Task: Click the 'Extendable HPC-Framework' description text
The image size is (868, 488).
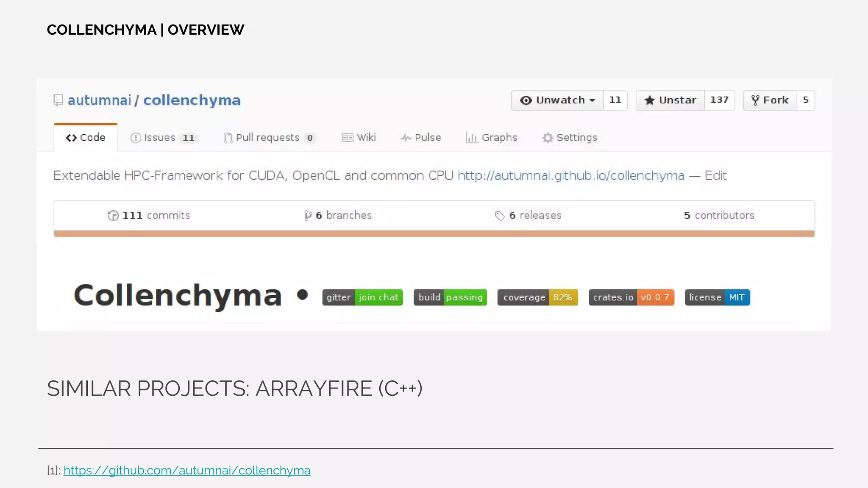Action: click(253, 175)
